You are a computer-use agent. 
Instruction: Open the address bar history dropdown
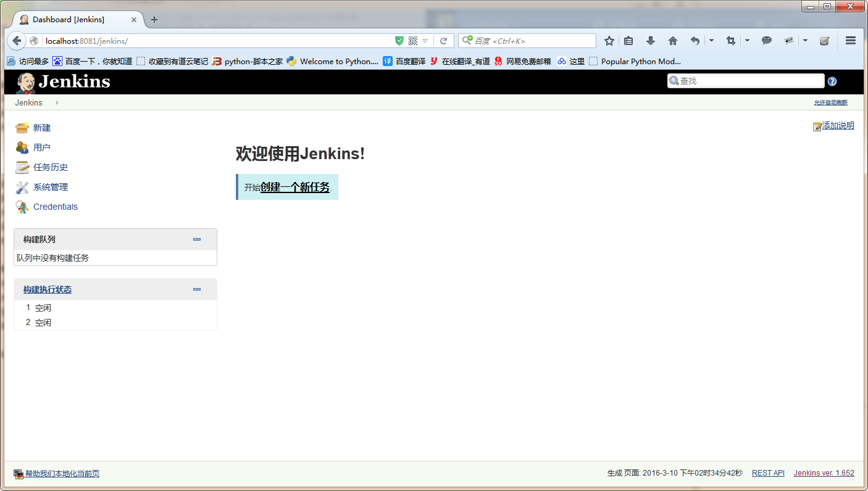click(425, 41)
